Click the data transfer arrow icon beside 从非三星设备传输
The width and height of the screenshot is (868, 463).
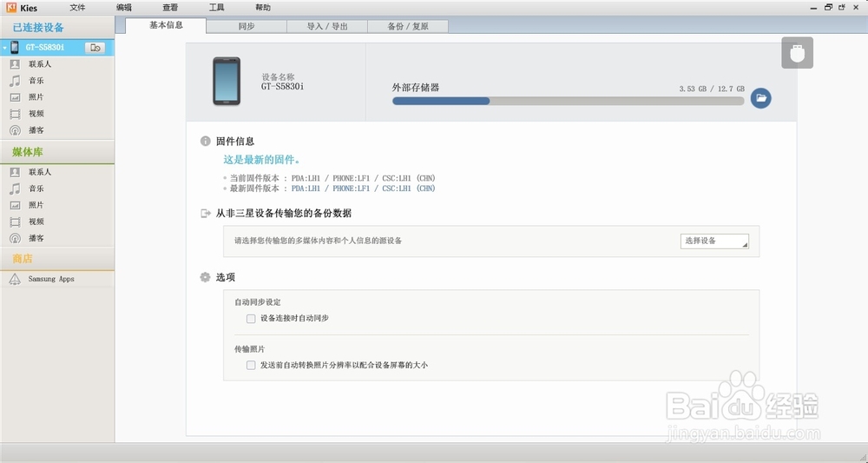tap(206, 213)
